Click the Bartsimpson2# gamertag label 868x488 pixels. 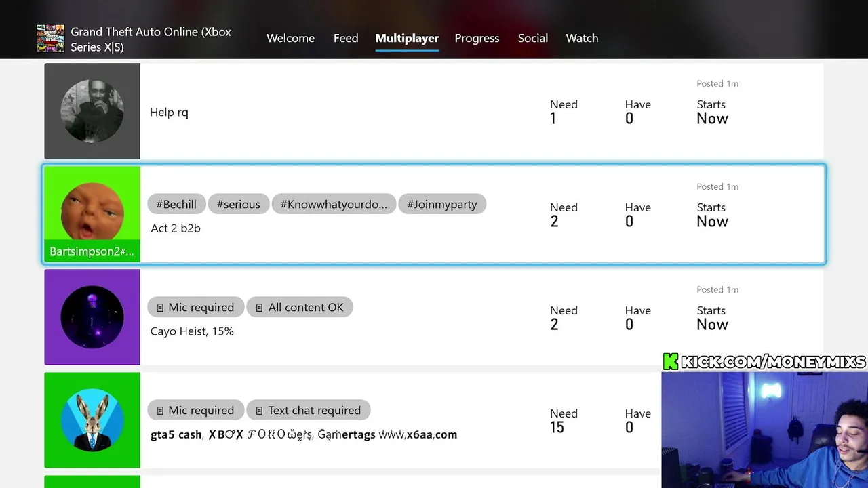pos(92,251)
